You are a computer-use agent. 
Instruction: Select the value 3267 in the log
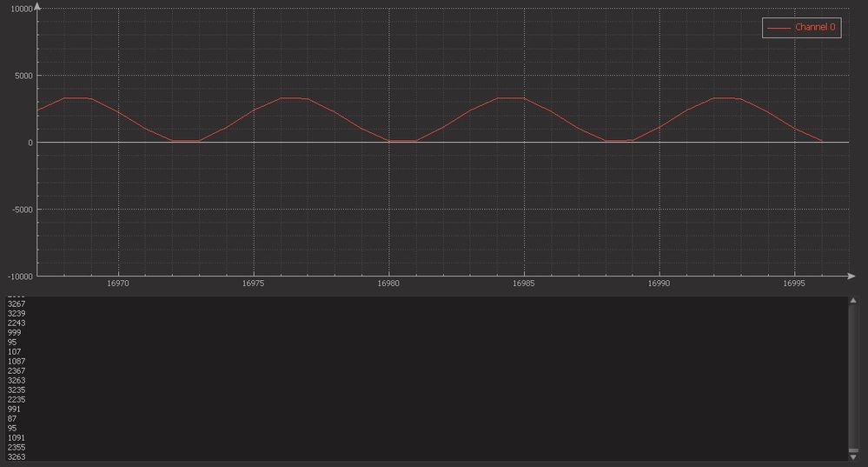pyautogui.click(x=16, y=304)
